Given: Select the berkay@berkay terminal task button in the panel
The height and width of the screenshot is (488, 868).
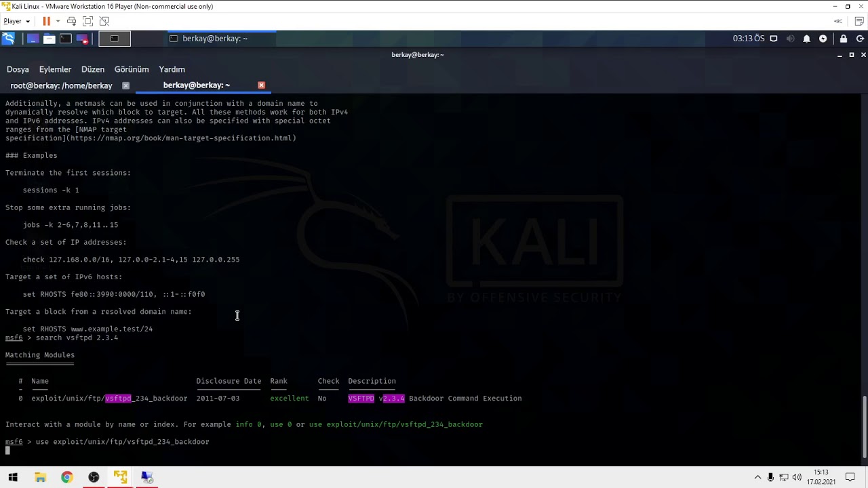Looking at the screenshot, I should tap(221, 39).
